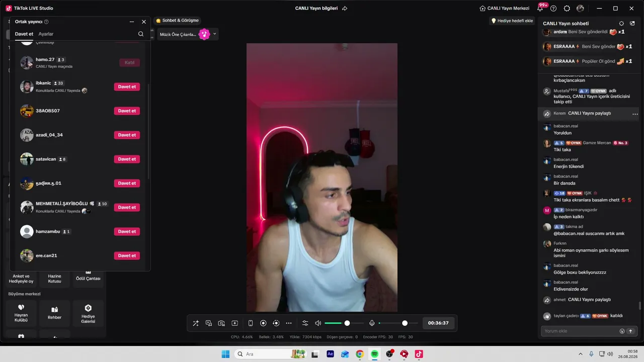Open the magic wand effects tool

(x=196, y=323)
